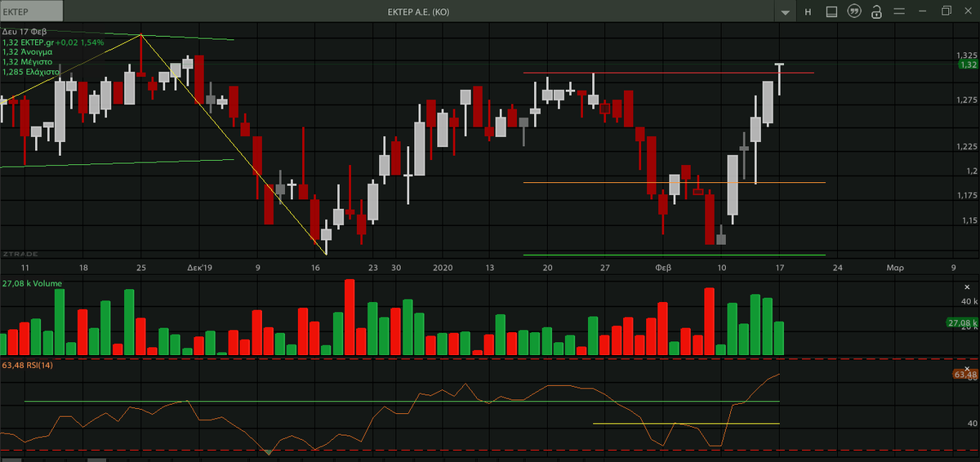Open the symbol dropdown arrow in title bar
The image size is (980, 462).
point(786,12)
